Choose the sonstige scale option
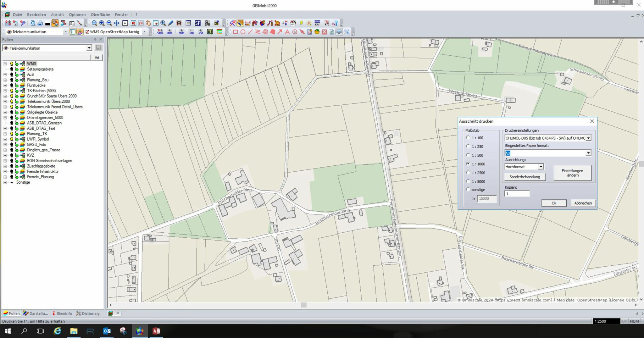This screenshot has height=338, width=644. point(469,189)
